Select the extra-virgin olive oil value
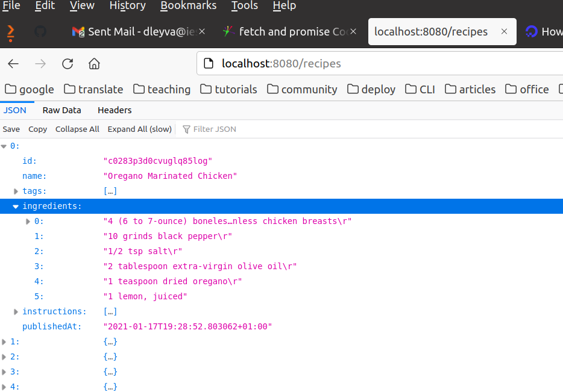Image resolution: width=563 pixels, height=392 pixels. pyautogui.click(x=200, y=267)
